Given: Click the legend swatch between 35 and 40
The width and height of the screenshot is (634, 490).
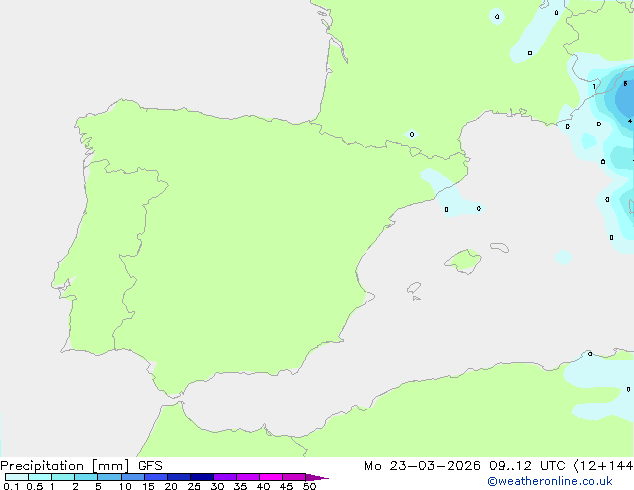Looking at the screenshot, I should pyautogui.click(x=248, y=477).
